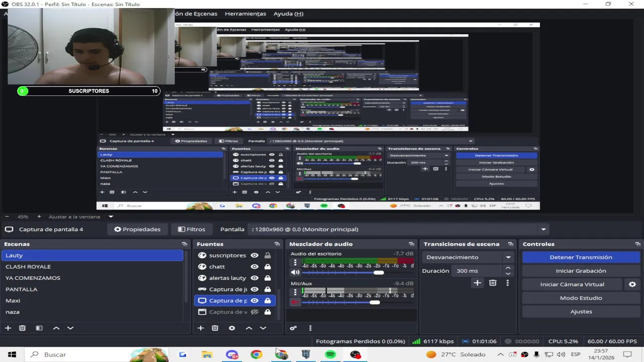Click the Detener Transmisión button

(x=581, y=257)
